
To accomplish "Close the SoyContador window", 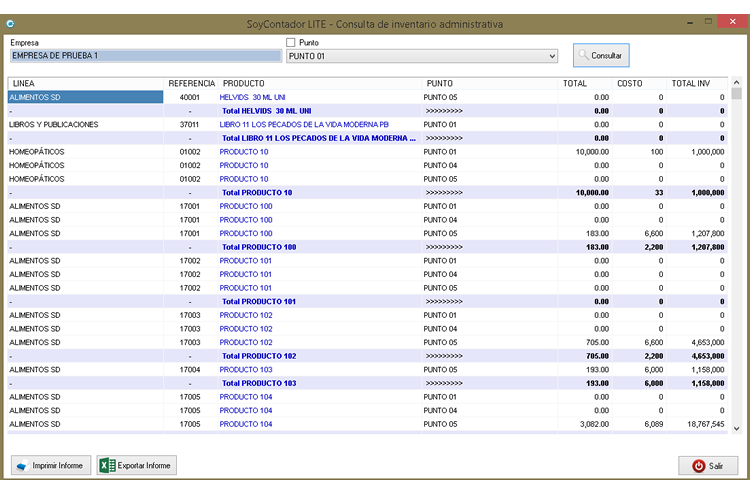I will click(732, 22).
